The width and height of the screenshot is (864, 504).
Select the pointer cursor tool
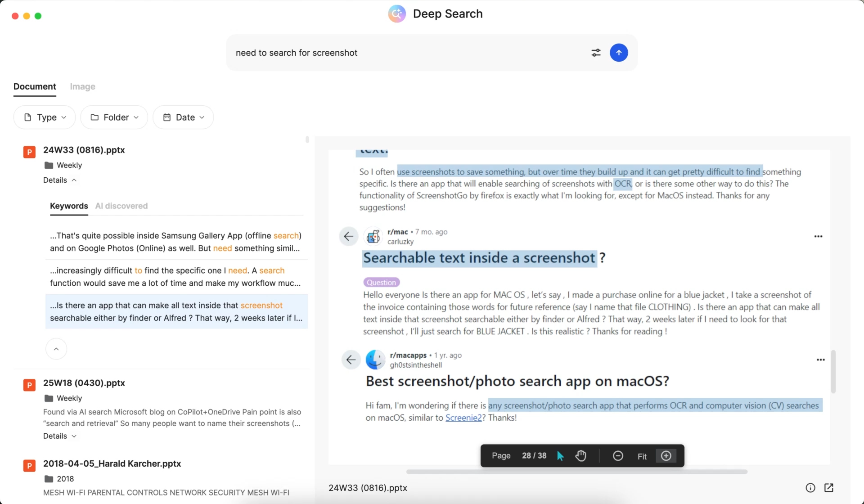tap(560, 456)
